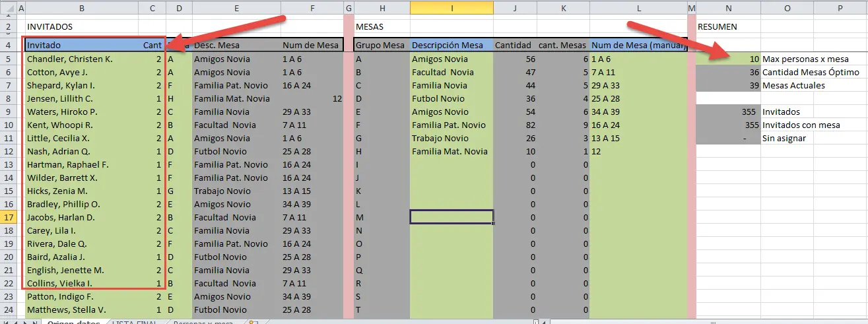Select column B header
This screenshot has height=324, width=868.
pos(81,8)
